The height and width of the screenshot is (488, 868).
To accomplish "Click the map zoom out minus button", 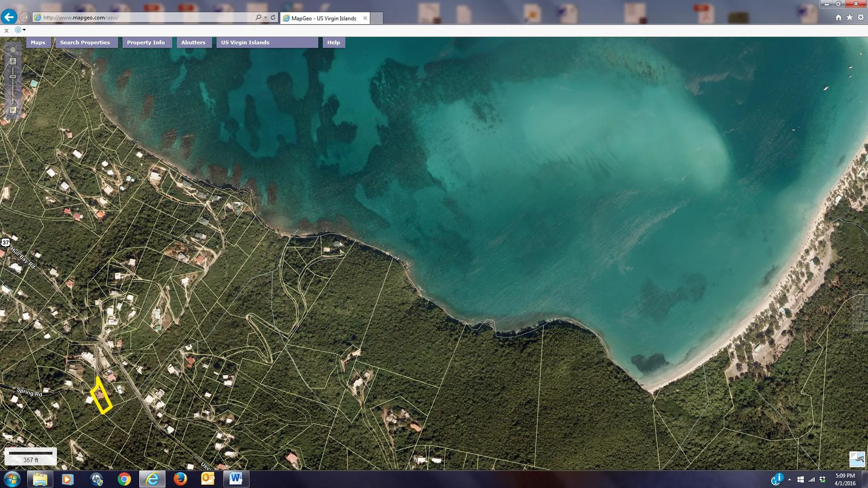I will [13, 110].
